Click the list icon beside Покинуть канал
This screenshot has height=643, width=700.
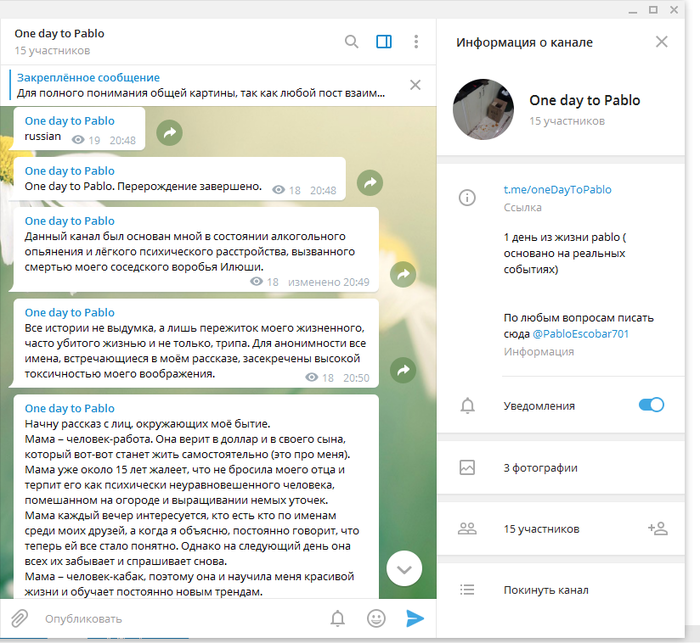[467, 590]
